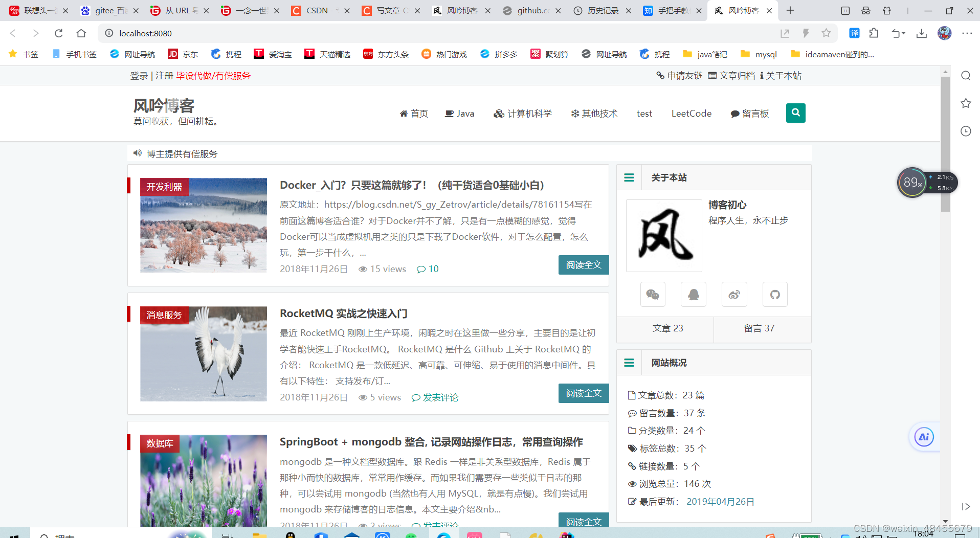
Task: Visit the Weibo profile icon
Action: (734, 294)
